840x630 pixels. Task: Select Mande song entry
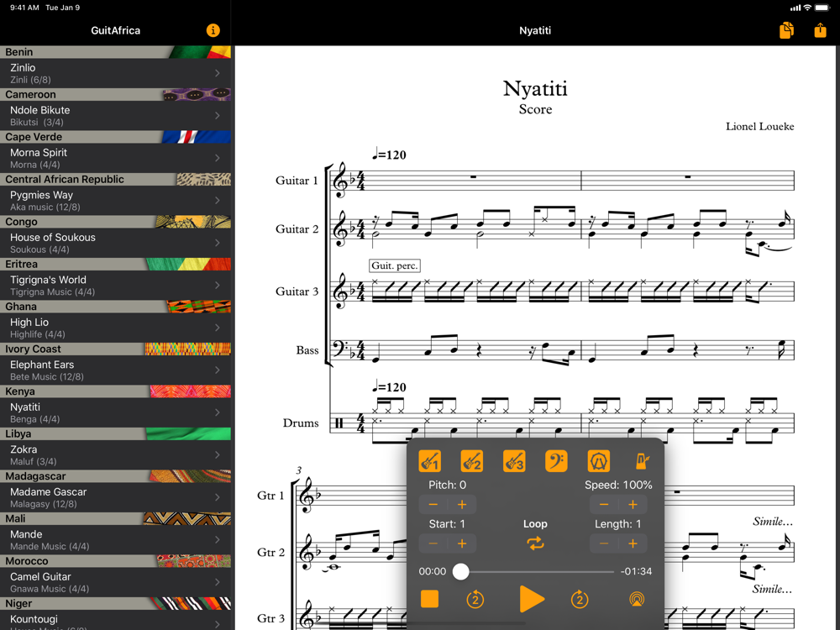click(116, 539)
